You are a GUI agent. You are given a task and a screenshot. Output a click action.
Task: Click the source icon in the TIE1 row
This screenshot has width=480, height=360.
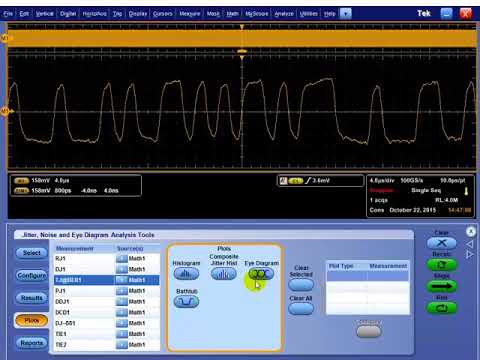[122, 334]
